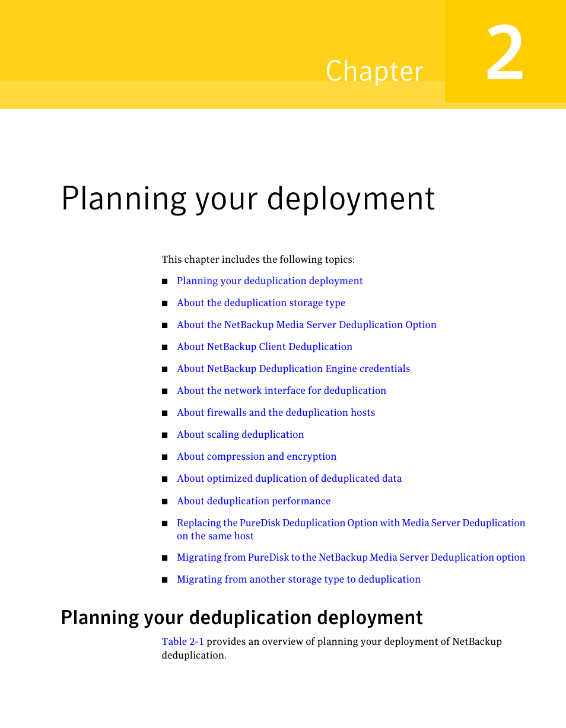Open 'Migrating from PureDisk to the NetBackup' link

tap(351, 558)
